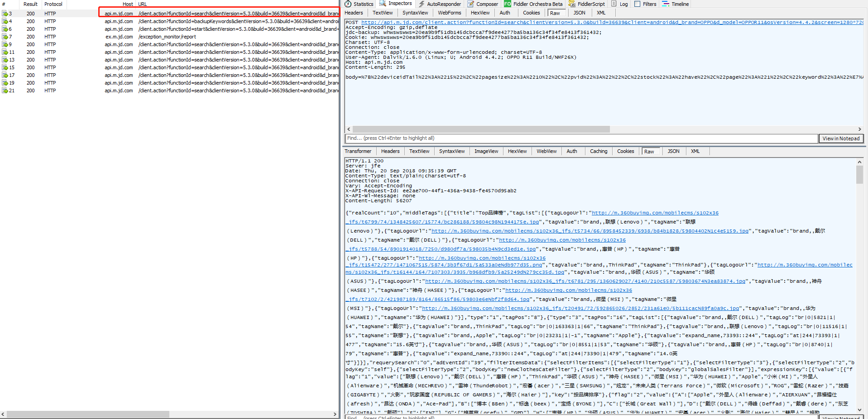Click response pane vertical scrollbar thumb
This screenshot has height=419, width=868.
pyautogui.click(x=859, y=175)
